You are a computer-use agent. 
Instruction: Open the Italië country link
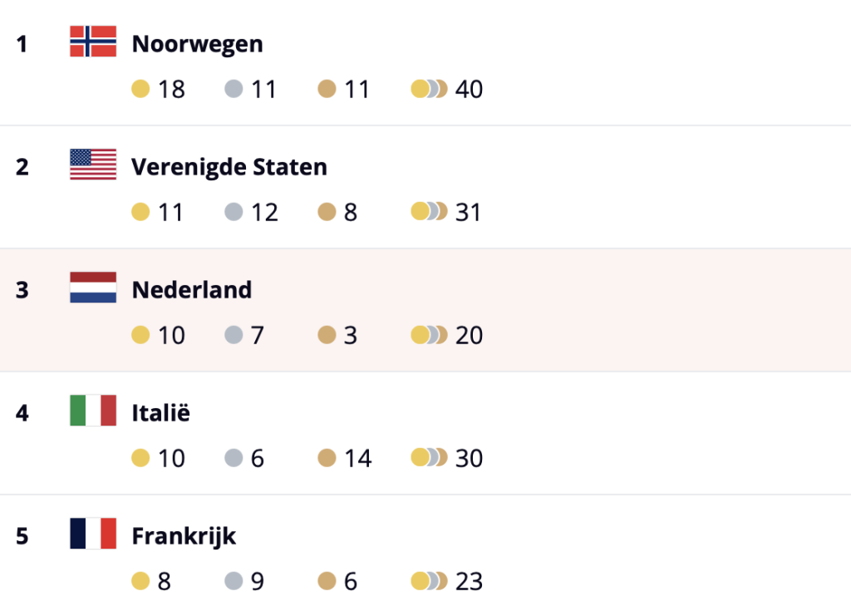pyautogui.click(x=160, y=413)
